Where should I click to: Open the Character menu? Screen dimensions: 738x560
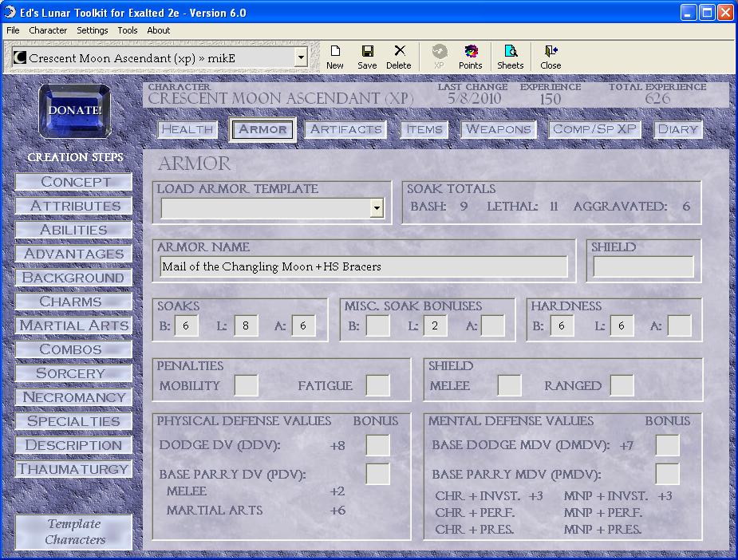[48, 30]
